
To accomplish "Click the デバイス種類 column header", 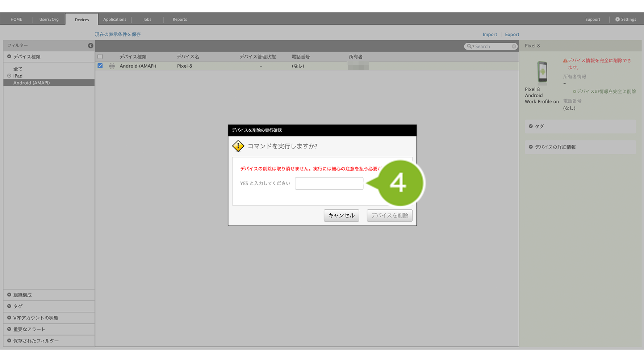I will click(133, 56).
